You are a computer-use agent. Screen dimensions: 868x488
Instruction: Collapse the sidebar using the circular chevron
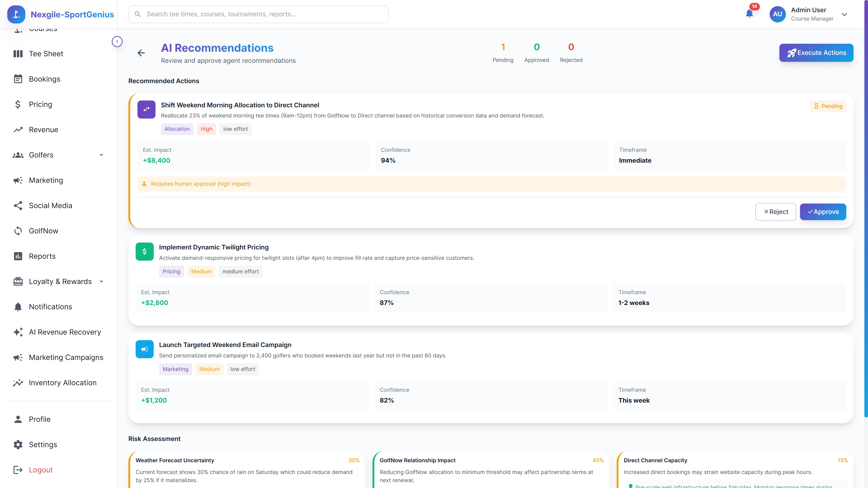117,41
